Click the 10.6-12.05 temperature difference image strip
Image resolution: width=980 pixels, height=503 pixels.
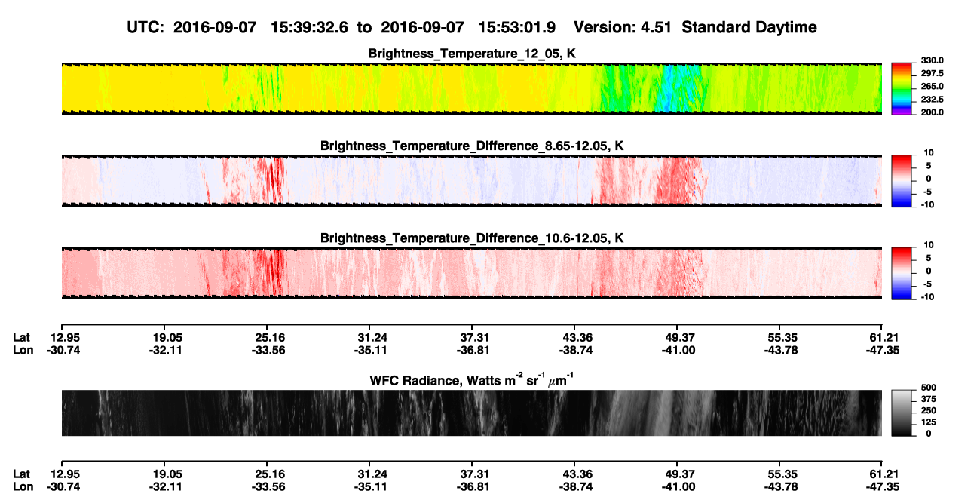[x=471, y=273]
